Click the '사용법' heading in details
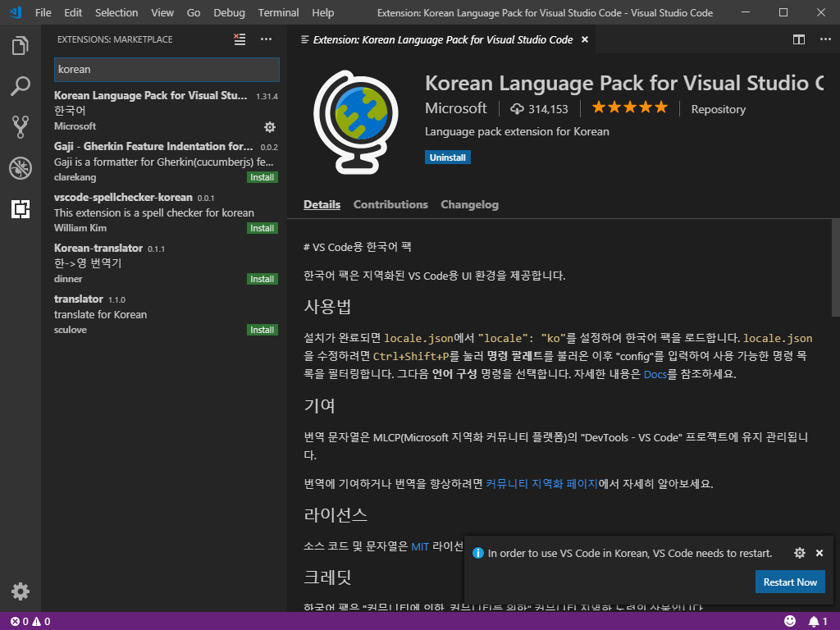Viewport: 840px width, 630px height. coord(327,307)
